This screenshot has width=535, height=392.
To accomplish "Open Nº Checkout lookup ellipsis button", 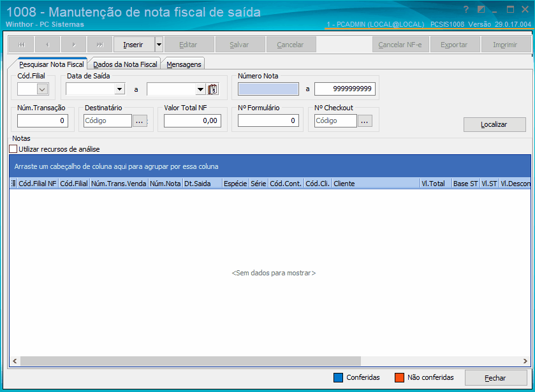I will [365, 120].
